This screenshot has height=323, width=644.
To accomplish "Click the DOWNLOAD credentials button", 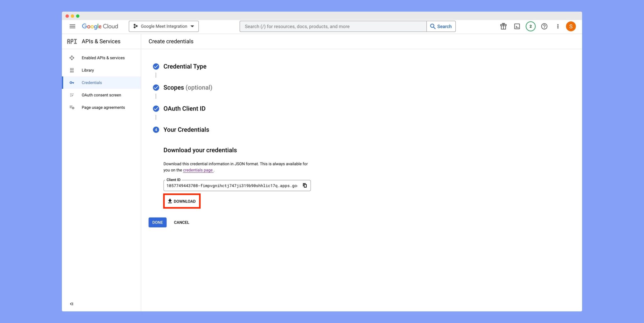I will [182, 201].
